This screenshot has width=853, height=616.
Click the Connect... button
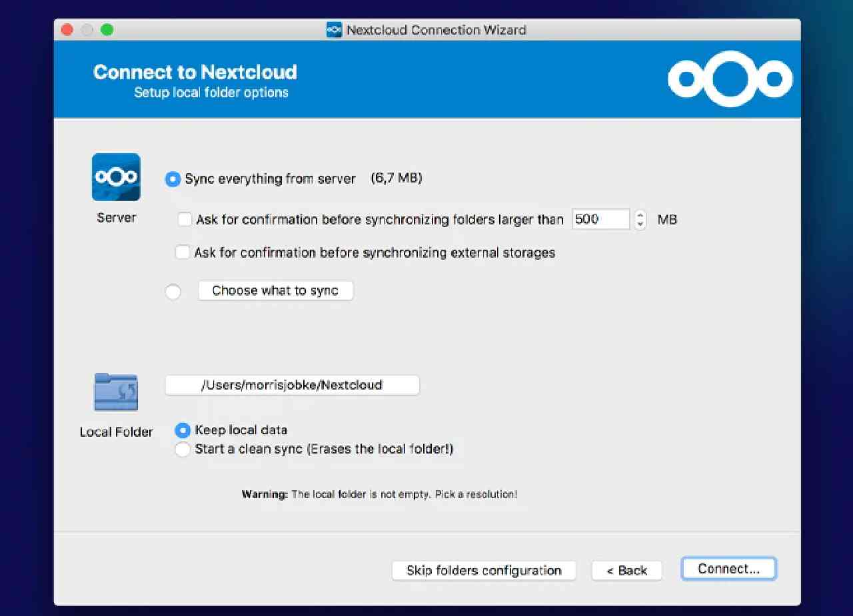point(729,569)
